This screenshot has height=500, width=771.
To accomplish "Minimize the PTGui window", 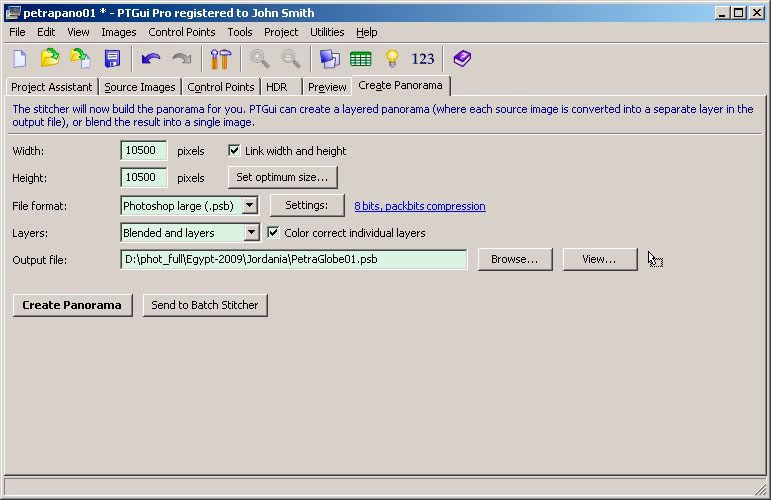I will tap(722, 13).
